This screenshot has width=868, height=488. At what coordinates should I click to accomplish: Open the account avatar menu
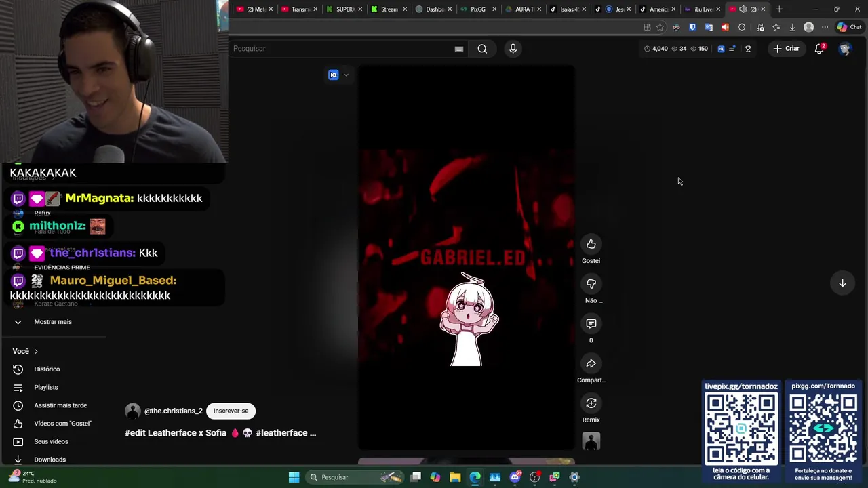(844, 49)
